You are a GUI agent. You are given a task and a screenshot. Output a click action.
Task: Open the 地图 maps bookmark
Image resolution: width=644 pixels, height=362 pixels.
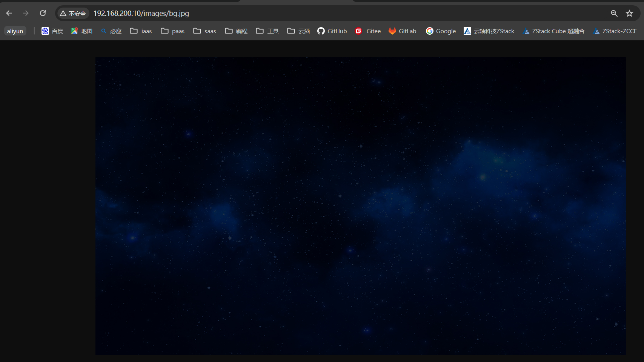point(82,31)
